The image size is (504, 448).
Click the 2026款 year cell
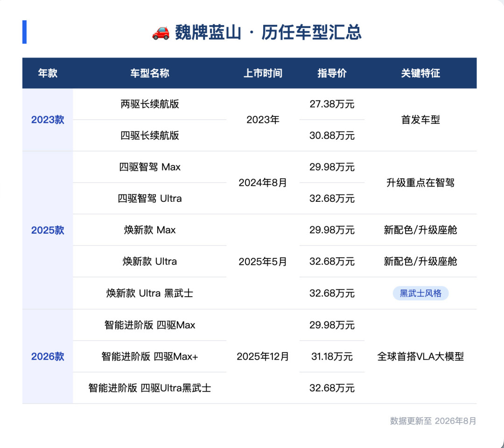48,356
